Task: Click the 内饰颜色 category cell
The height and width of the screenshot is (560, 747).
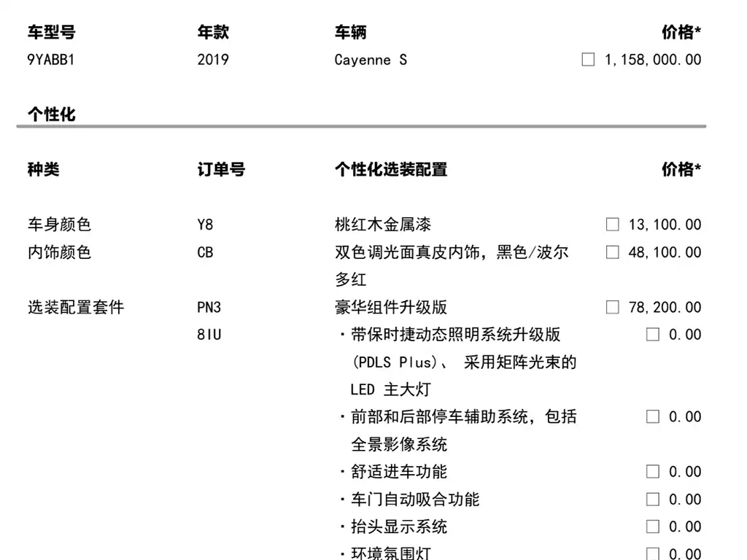Action: coord(59,252)
